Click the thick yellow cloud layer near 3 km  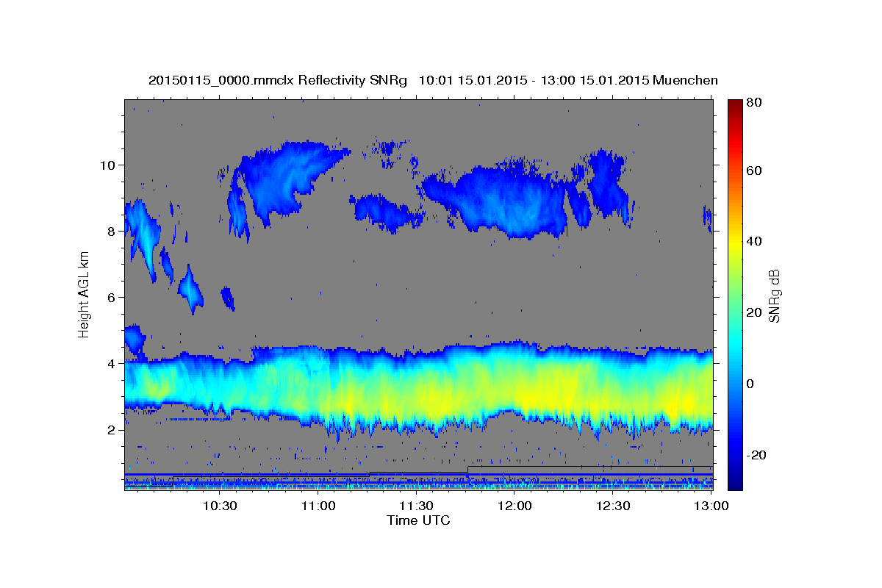[419, 390]
